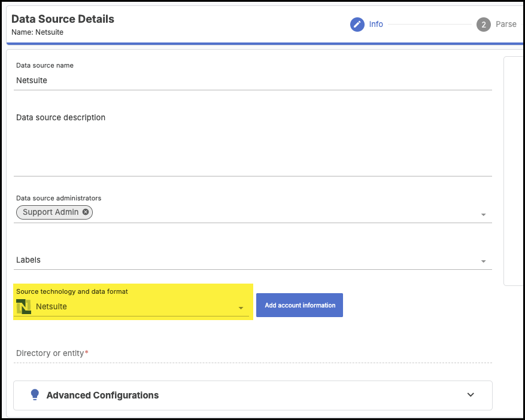This screenshot has height=420, width=525.
Task: Open the Labels dropdown arrow
Action: pos(483,261)
